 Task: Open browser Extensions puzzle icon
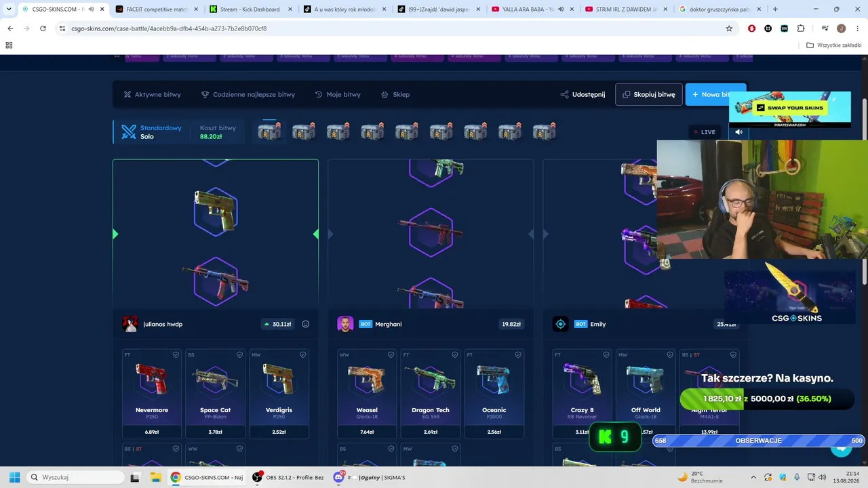coord(801,28)
